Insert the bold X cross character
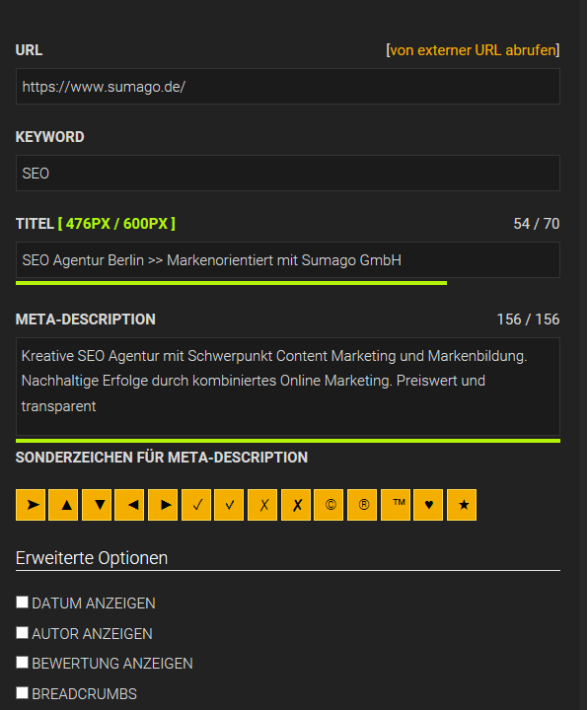Screen dimensions: 588x710 coord(296,505)
